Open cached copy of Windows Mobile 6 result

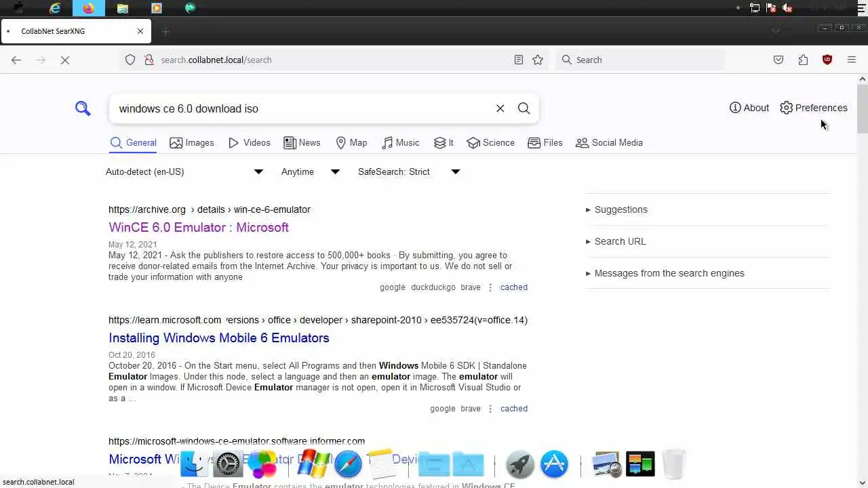[513, 409]
